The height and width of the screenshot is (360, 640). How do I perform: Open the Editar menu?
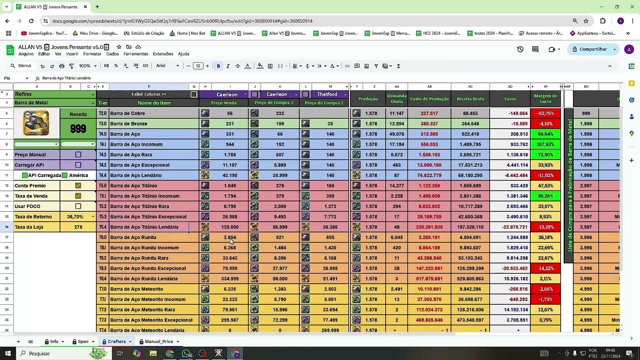coord(44,54)
